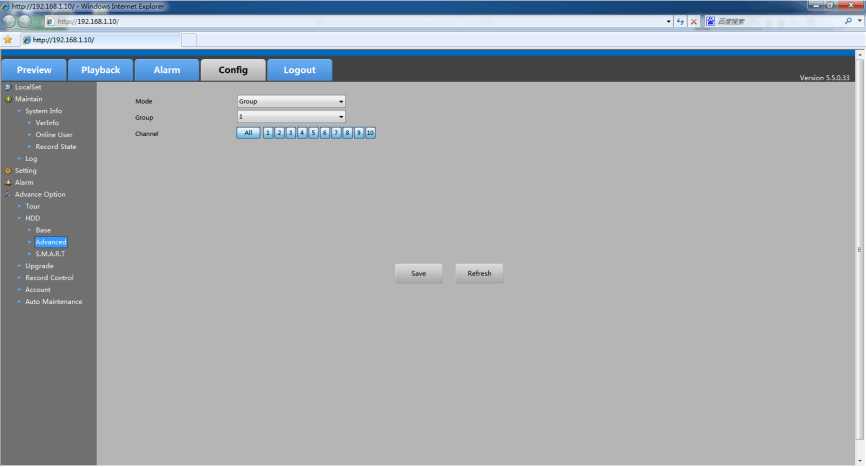Click the browser stop loading X icon
Viewport: 866px width, 467px height.
click(694, 21)
